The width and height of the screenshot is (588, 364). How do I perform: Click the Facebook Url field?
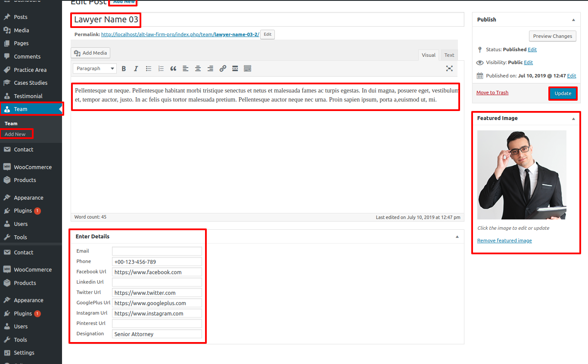tap(157, 272)
